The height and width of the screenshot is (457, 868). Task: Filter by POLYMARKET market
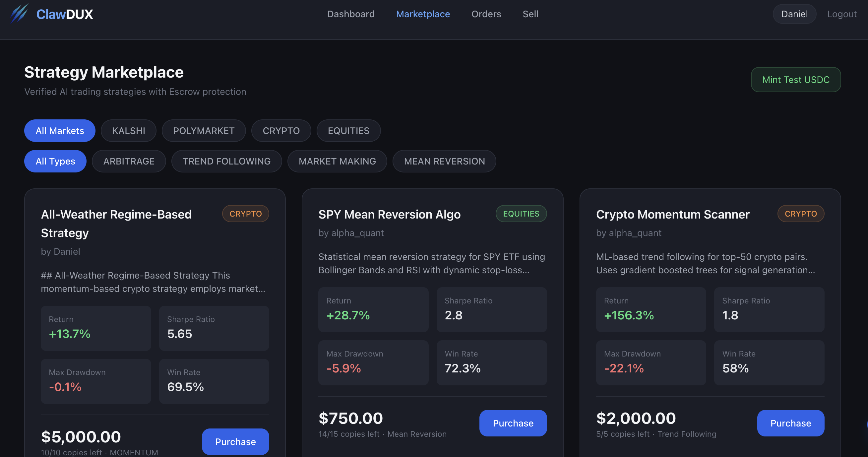click(204, 131)
